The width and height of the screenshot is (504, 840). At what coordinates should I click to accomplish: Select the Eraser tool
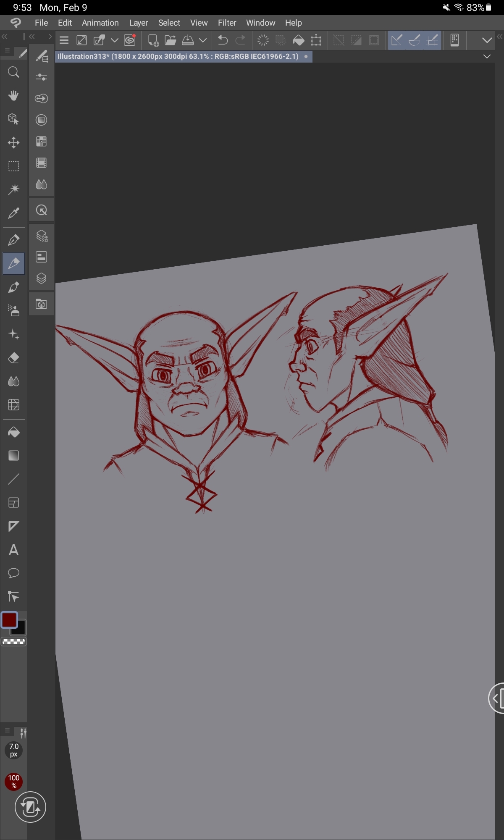tap(13, 358)
